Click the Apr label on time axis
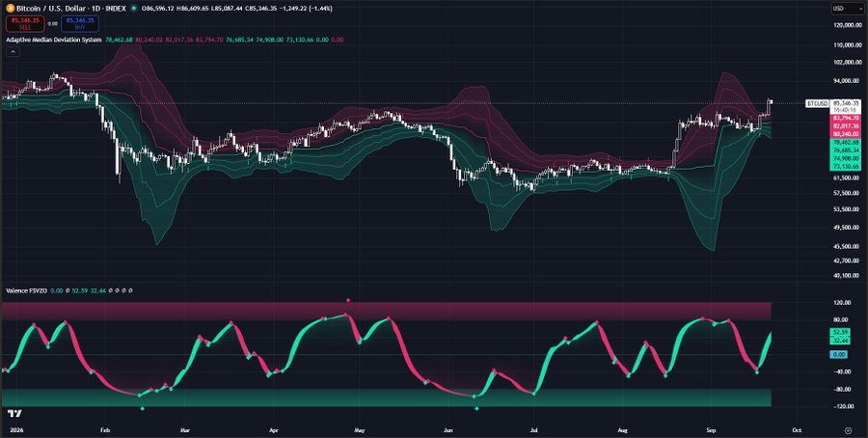This screenshot has height=438, width=868. pyautogui.click(x=273, y=430)
